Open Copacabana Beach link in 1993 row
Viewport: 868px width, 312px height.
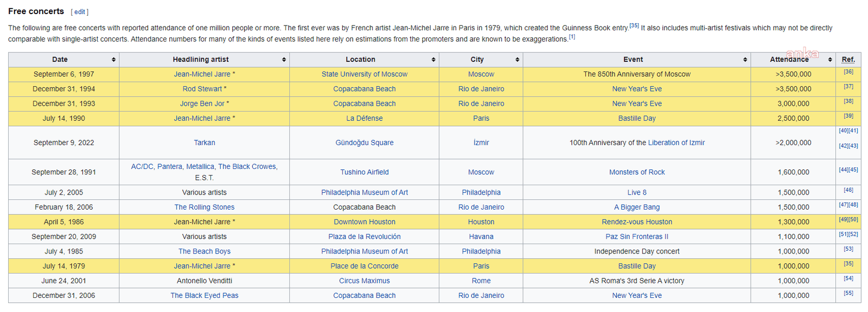pos(365,103)
